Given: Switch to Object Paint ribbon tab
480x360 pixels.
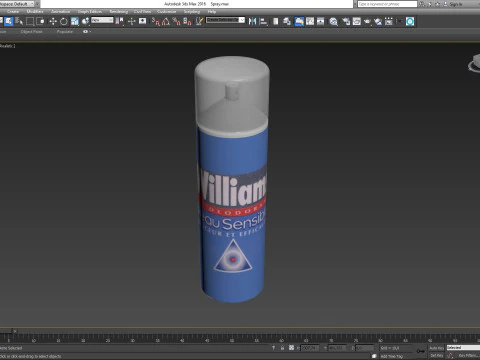Looking at the screenshot, I should click(x=31, y=32).
